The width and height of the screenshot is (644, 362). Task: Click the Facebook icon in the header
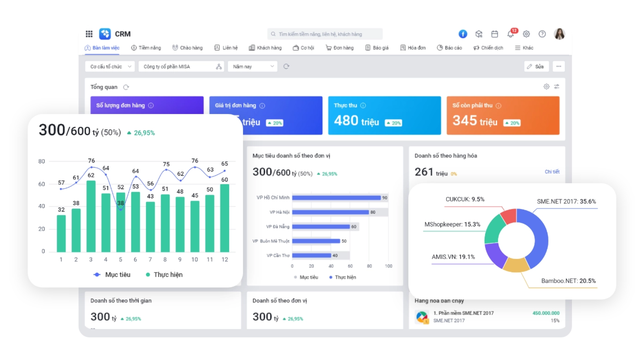coord(463,34)
